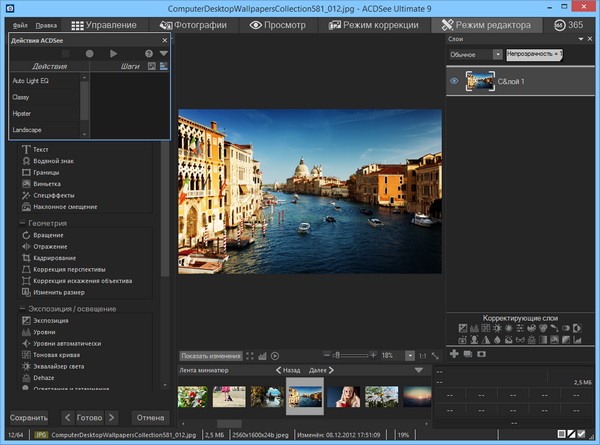Toggle the Показать изменения button
Image resolution: width=600 pixels, height=445 pixels.
(211, 355)
